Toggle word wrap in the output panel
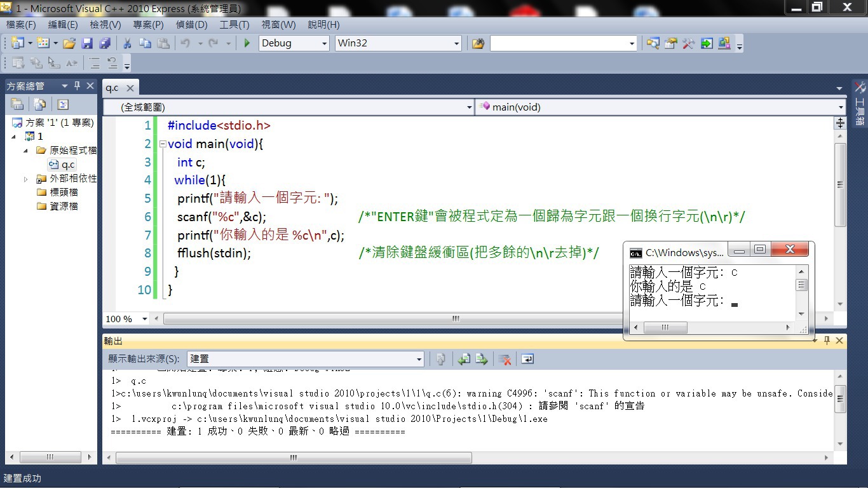Image resolution: width=868 pixels, height=488 pixels. click(527, 360)
